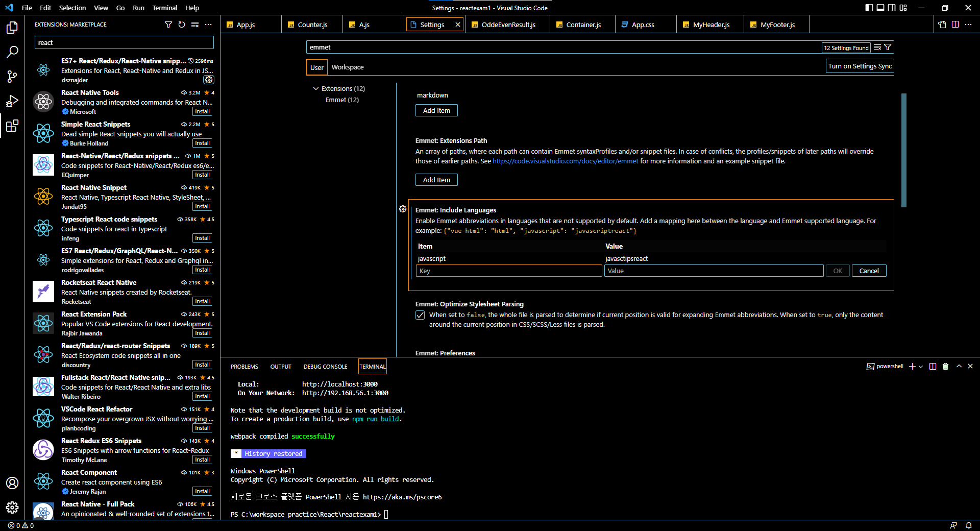Image resolution: width=980 pixels, height=531 pixels.
Task: Split the terminal pane
Action: (x=933, y=367)
